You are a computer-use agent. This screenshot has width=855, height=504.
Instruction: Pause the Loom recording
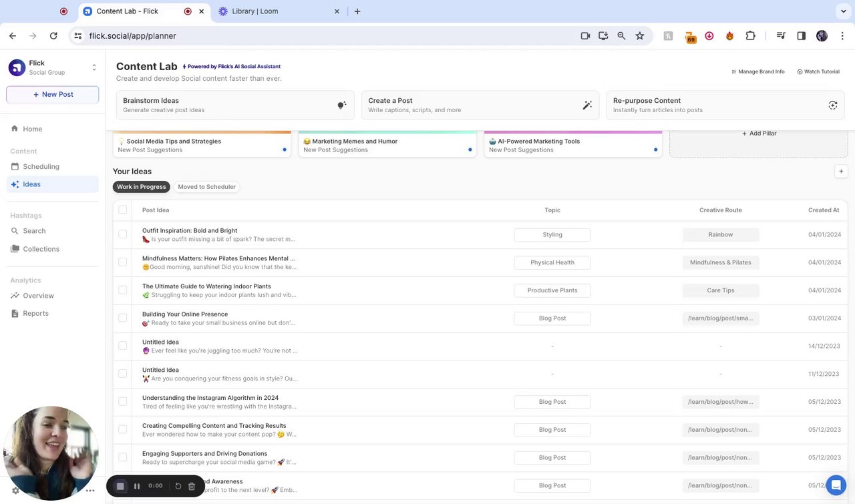(137, 486)
